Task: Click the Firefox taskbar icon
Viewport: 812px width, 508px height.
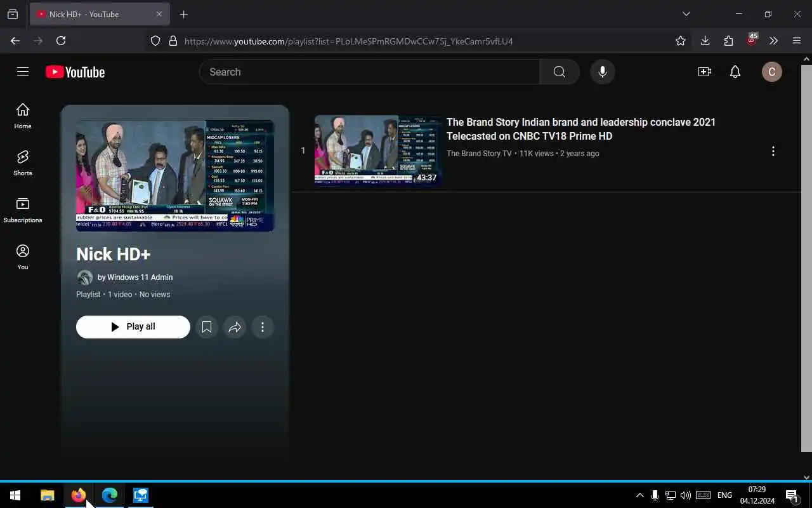Action: pyautogui.click(x=78, y=495)
